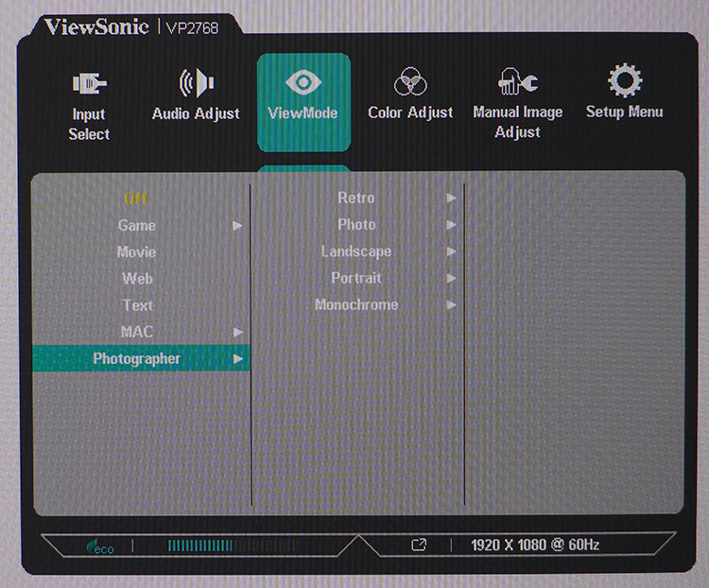Image resolution: width=709 pixels, height=588 pixels.
Task: Select the Text view mode
Action: coord(138,305)
